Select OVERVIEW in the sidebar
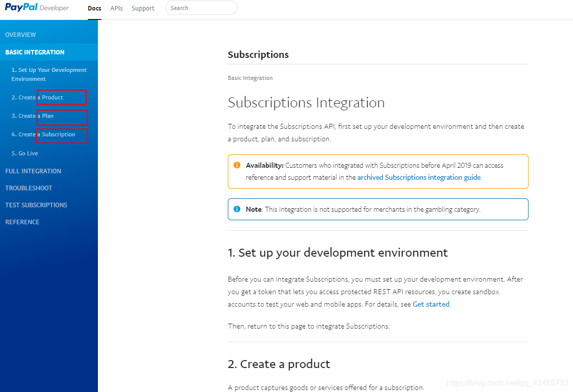Screen dimensions: 573x392 click(x=20, y=35)
